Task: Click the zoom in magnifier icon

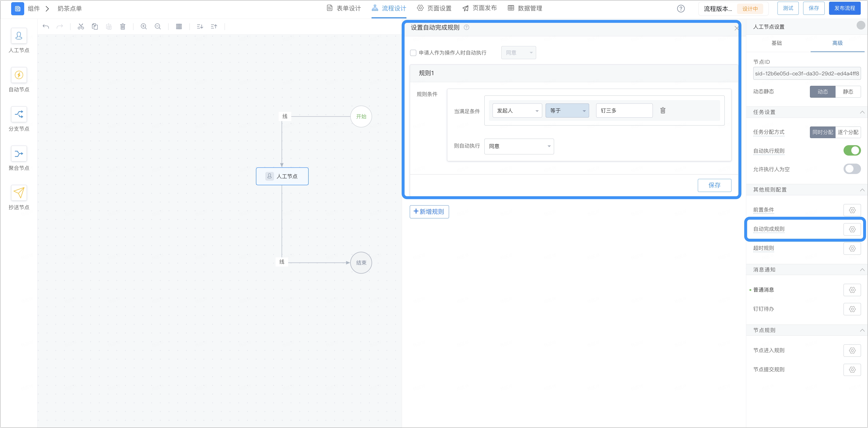Action: (x=144, y=26)
